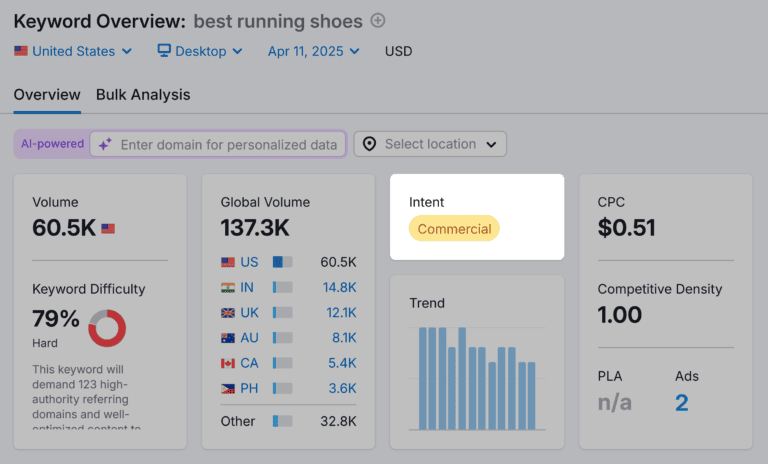The width and height of the screenshot is (768, 464).
Task: Click the Philippines flag icon
Action: click(x=228, y=389)
